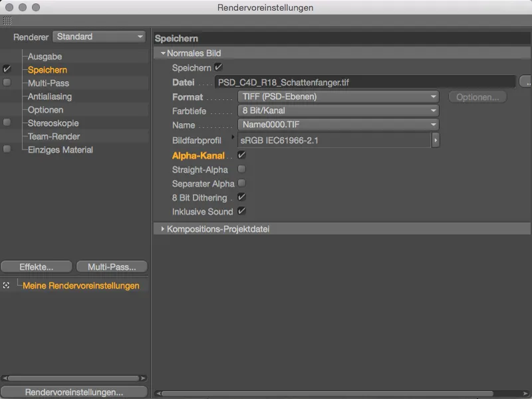Click the render settings preset icon

6,286
